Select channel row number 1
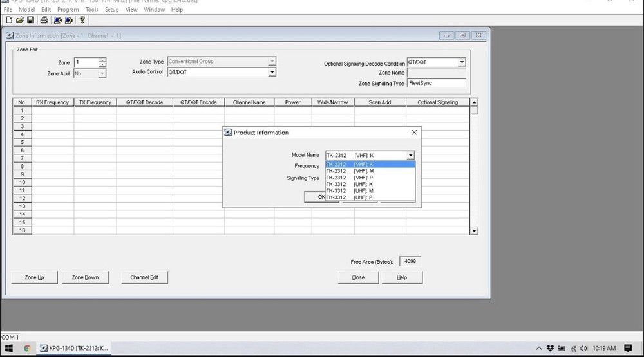Image resolution: width=644 pixels, height=357 pixels. (22, 111)
